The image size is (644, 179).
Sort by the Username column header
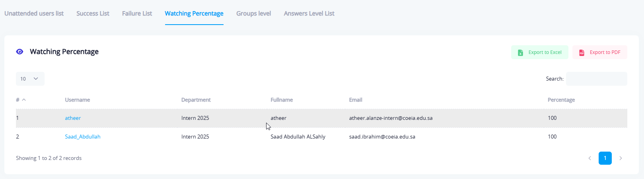coord(78,100)
